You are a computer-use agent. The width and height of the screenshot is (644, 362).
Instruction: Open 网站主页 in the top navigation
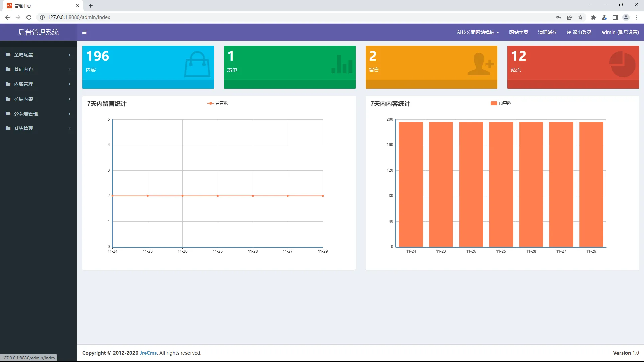(x=518, y=32)
